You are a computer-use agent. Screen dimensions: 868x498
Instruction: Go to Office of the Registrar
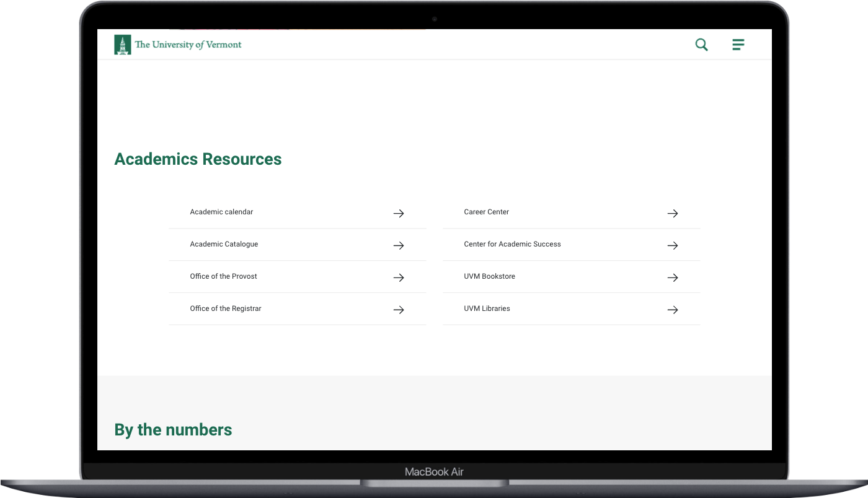(226, 308)
